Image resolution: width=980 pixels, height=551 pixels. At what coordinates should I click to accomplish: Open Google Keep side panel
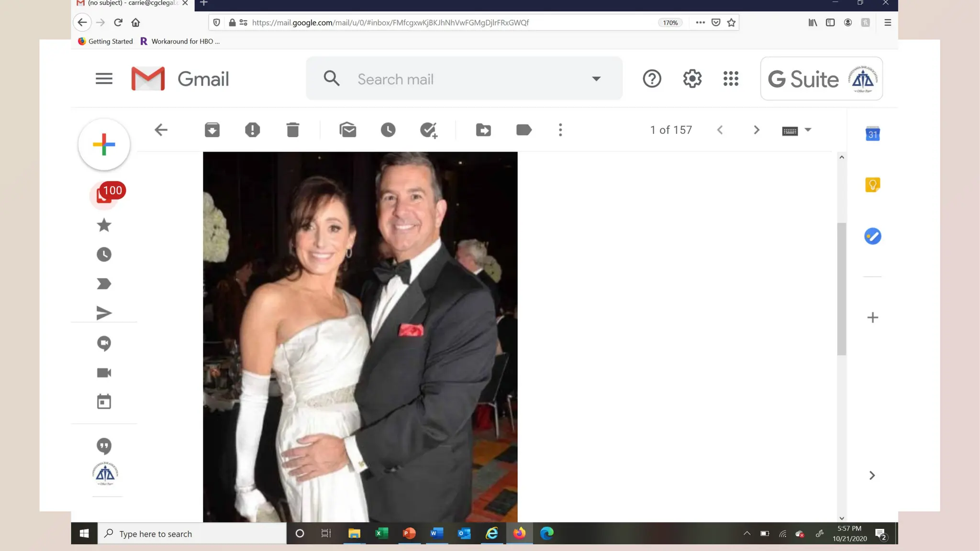coord(872,185)
